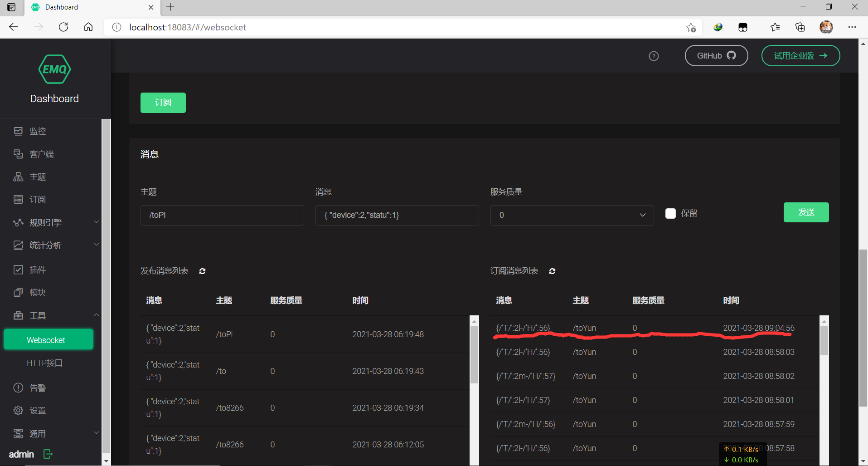Click the EMQ logo in sidebar
868x466 pixels.
point(54,69)
